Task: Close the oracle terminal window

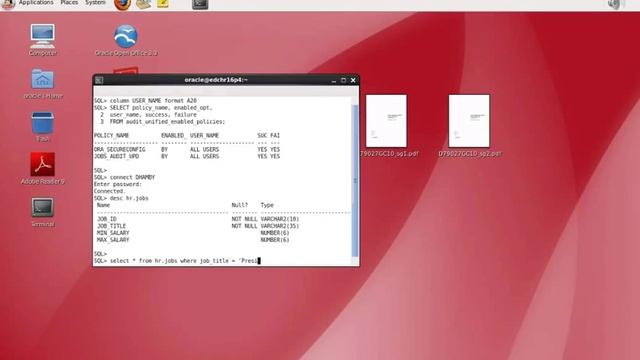Action: pos(353,80)
